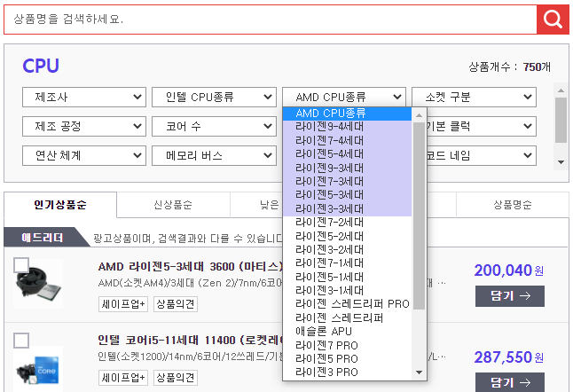Image resolution: width=573 pixels, height=392 pixels.
Task: Click the dropdown list scroll-up arrow
Action: tap(420, 115)
